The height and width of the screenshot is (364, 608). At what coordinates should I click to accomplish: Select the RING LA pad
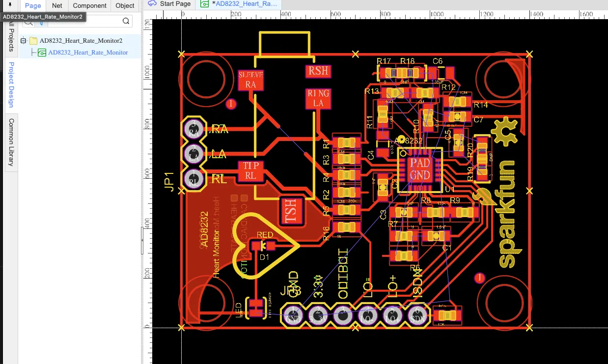pos(318,98)
